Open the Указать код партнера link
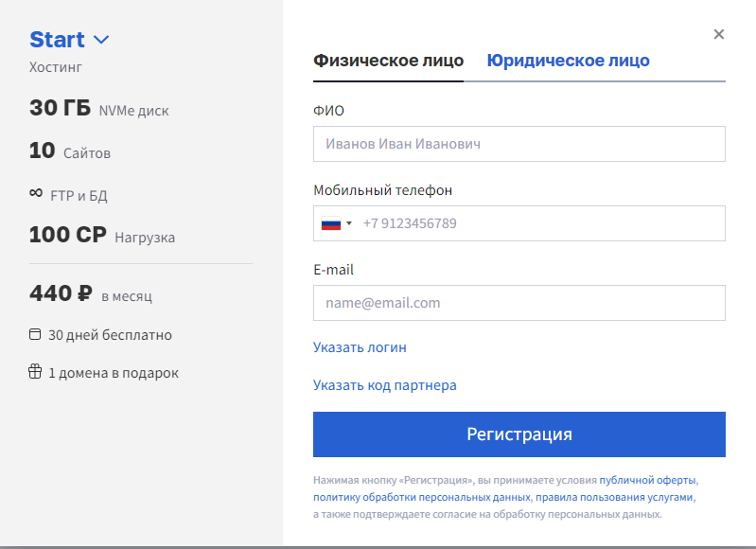 click(385, 385)
